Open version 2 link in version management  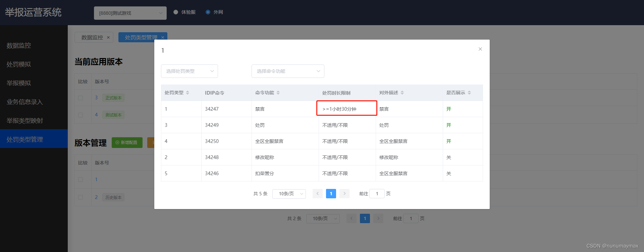(96, 197)
